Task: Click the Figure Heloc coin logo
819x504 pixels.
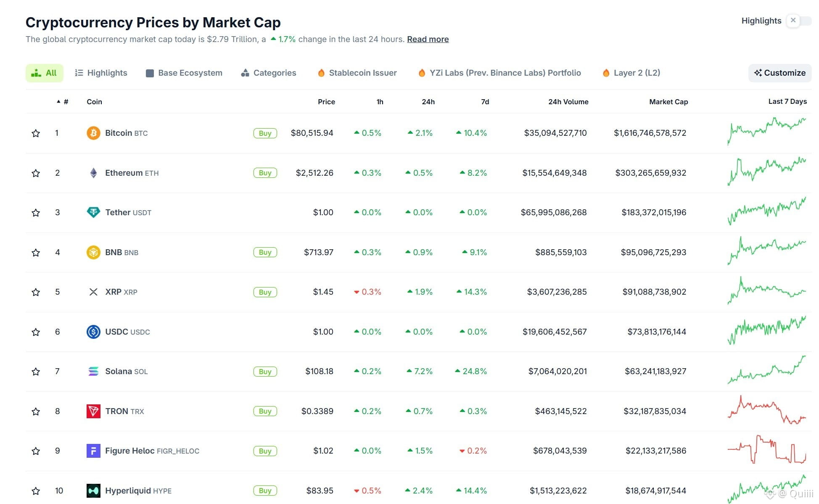Action: pyautogui.click(x=93, y=451)
